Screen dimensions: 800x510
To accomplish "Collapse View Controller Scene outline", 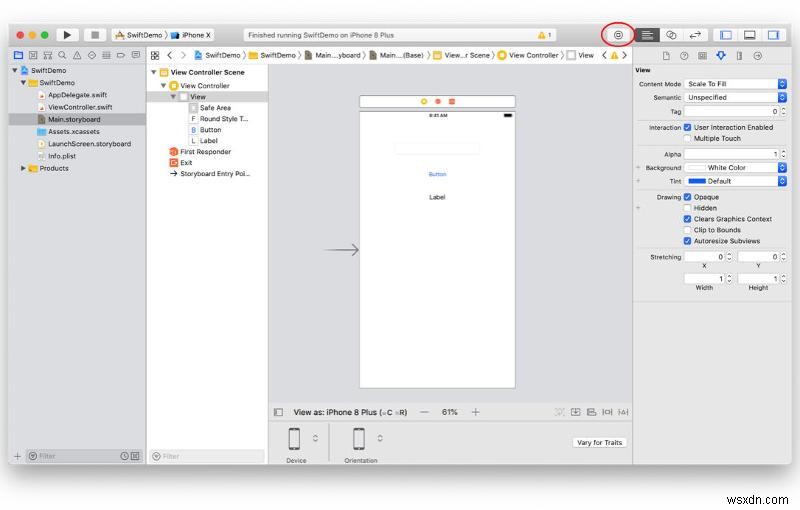I will click(154, 72).
